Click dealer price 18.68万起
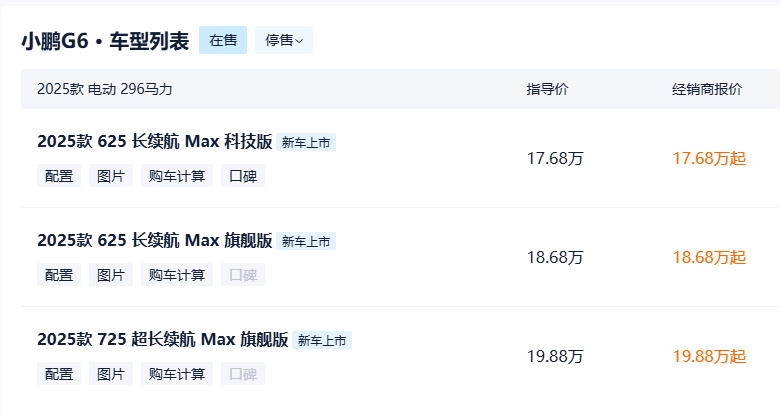The height and width of the screenshot is (419, 780). (709, 257)
